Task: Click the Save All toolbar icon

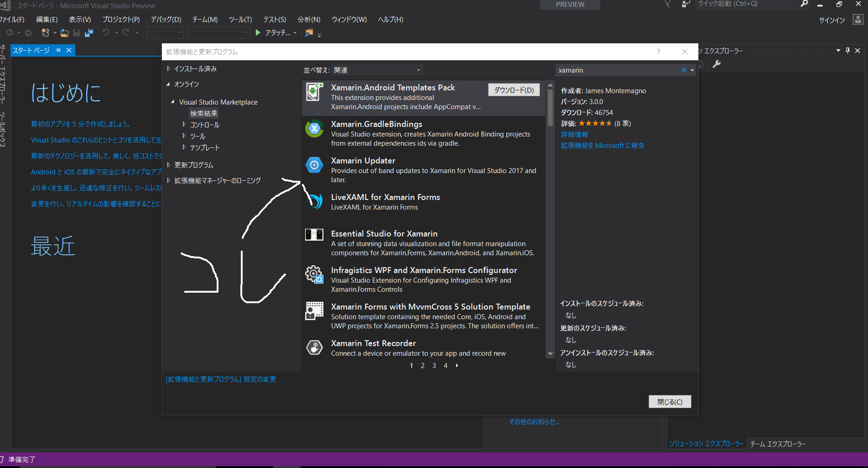Action: [88, 32]
